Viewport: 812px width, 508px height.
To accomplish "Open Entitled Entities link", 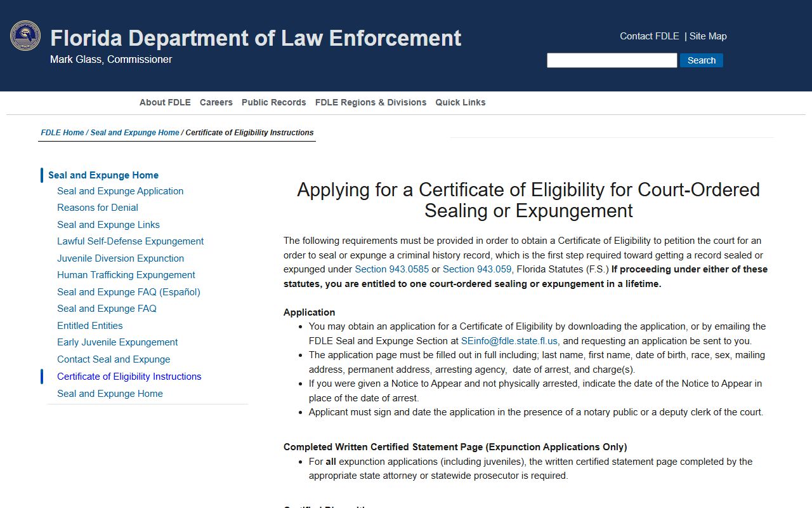I will click(x=90, y=326).
